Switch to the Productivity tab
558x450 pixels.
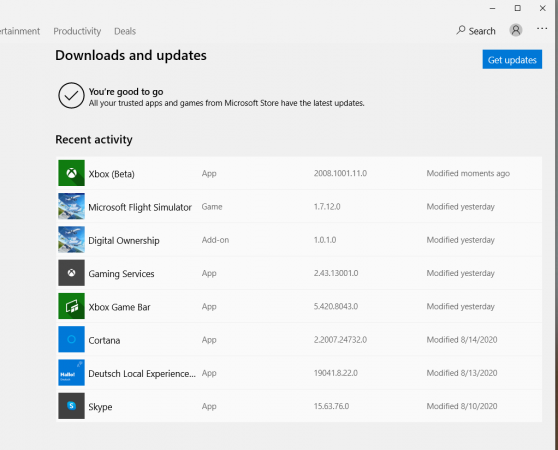77,31
